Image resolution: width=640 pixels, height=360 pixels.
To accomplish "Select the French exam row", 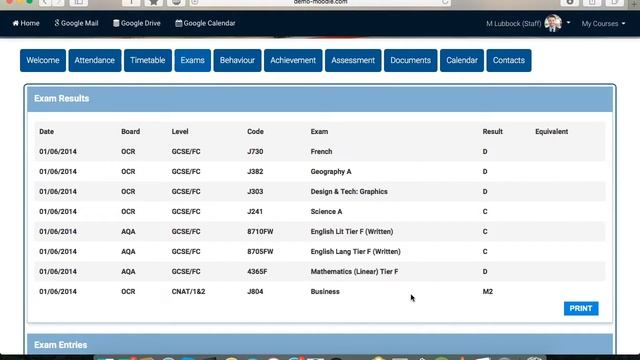I will pos(320,151).
